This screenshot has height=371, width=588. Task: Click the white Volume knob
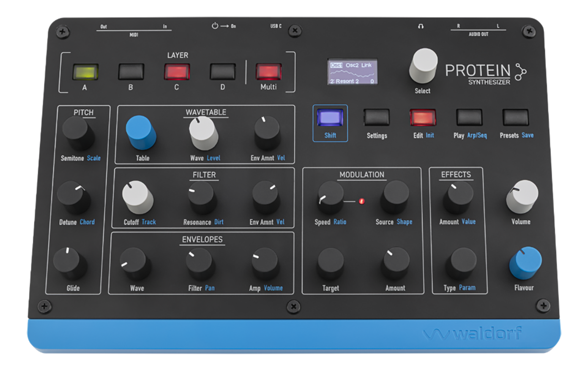pos(522,197)
